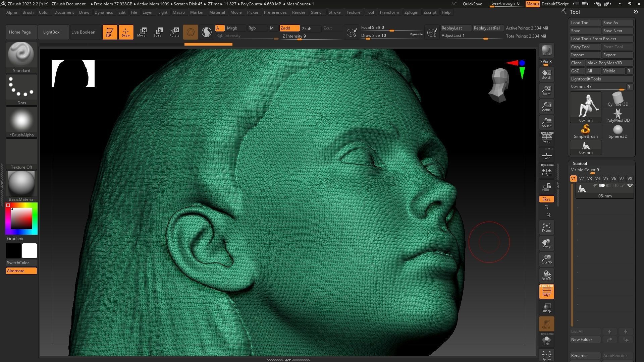The height and width of the screenshot is (362, 644).
Task: Click the QuickSave button
Action: tap(472, 4)
